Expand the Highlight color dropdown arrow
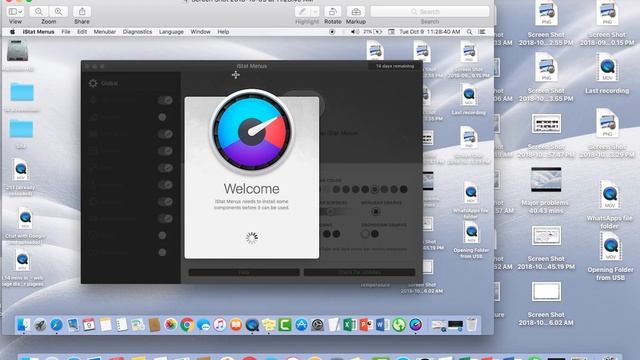 pyautogui.click(x=315, y=12)
